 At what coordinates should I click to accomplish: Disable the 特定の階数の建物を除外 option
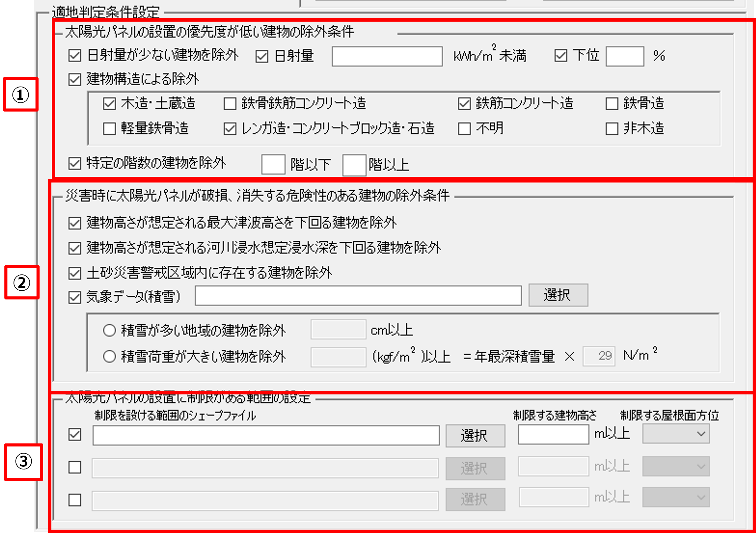(75, 163)
